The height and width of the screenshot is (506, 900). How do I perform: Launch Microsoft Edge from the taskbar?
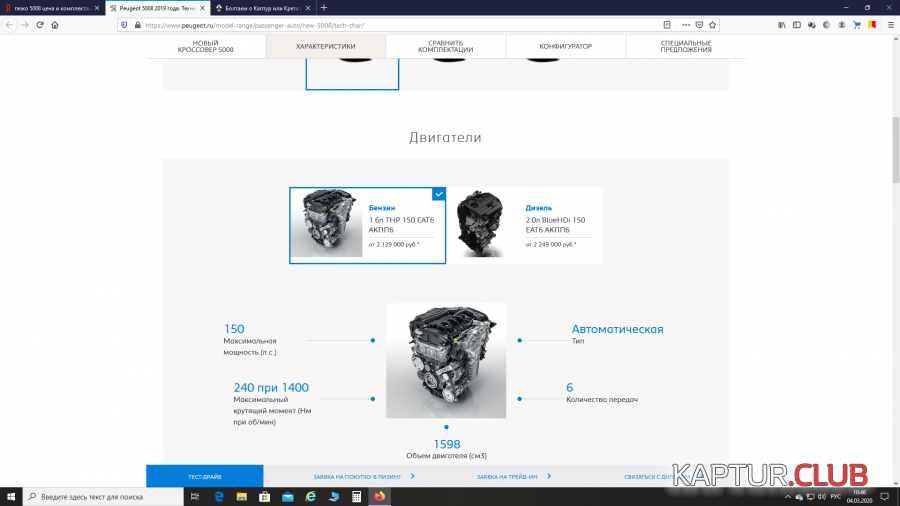point(219,497)
